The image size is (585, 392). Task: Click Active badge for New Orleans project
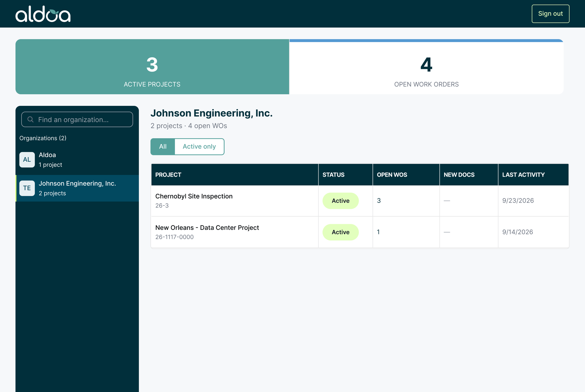tap(340, 232)
